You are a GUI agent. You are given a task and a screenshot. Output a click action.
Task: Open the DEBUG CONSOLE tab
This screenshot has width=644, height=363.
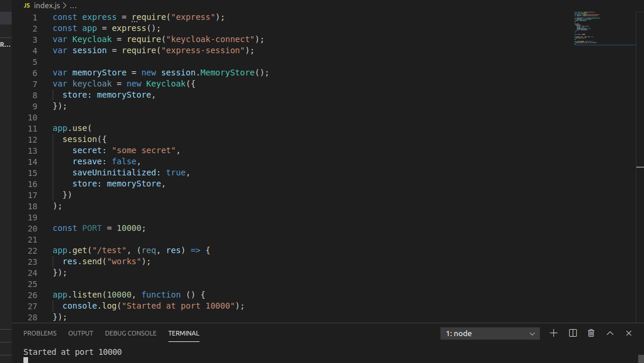coord(130,333)
